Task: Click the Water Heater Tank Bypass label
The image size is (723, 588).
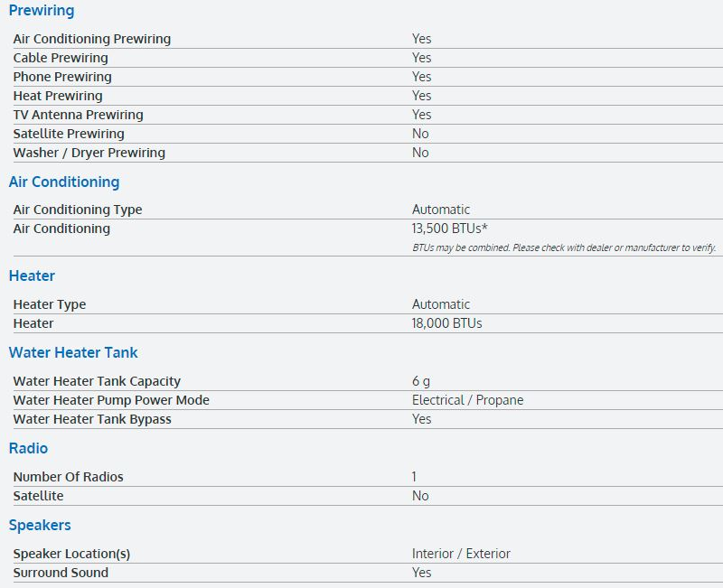Action: tap(92, 419)
